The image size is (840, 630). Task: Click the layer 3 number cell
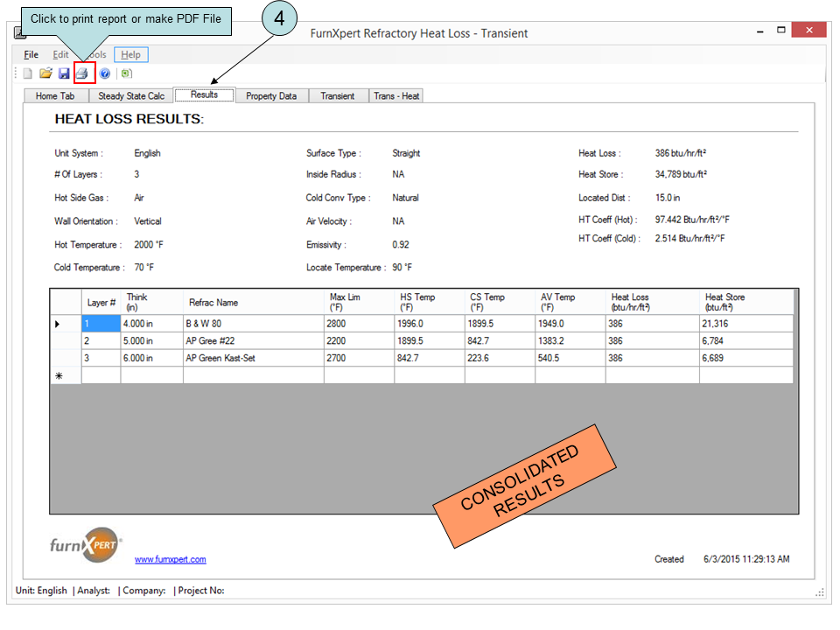(x=101, y=358)
